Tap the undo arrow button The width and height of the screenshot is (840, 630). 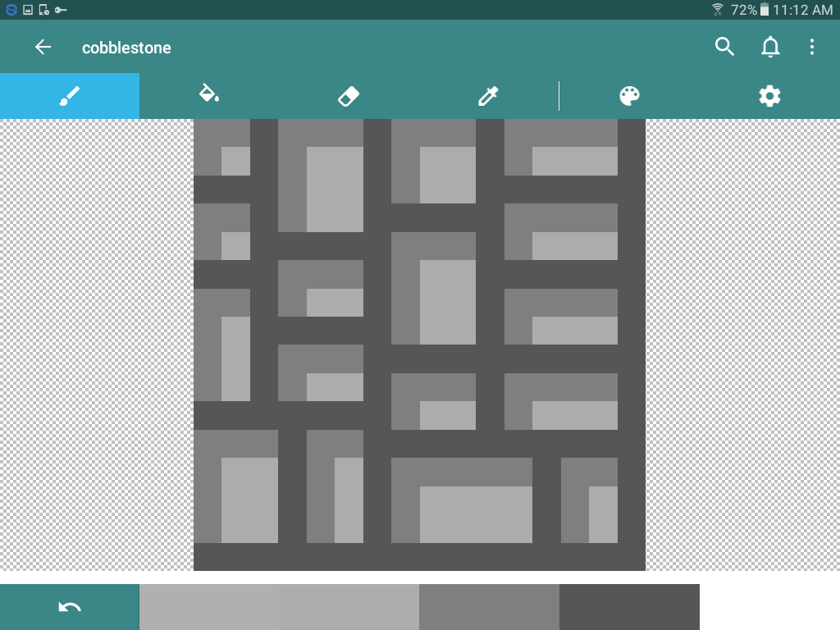(70, 607)
